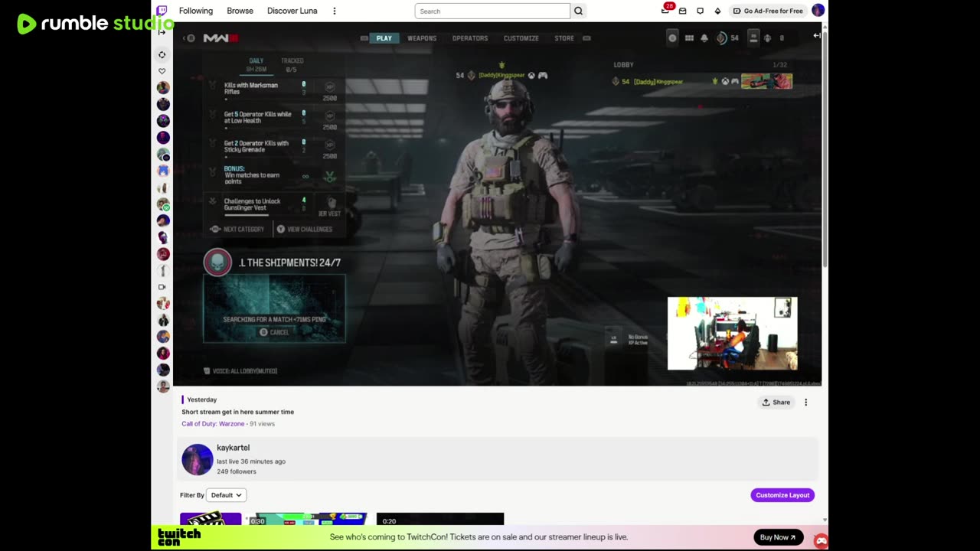
Task: Open the game notifications bell icon
Action: pyautogui.click(x=704, y=38)
